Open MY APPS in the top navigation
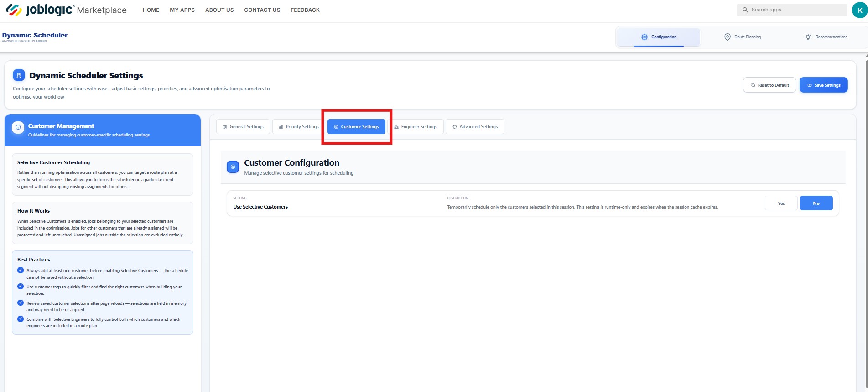 [x=182, y=10]
